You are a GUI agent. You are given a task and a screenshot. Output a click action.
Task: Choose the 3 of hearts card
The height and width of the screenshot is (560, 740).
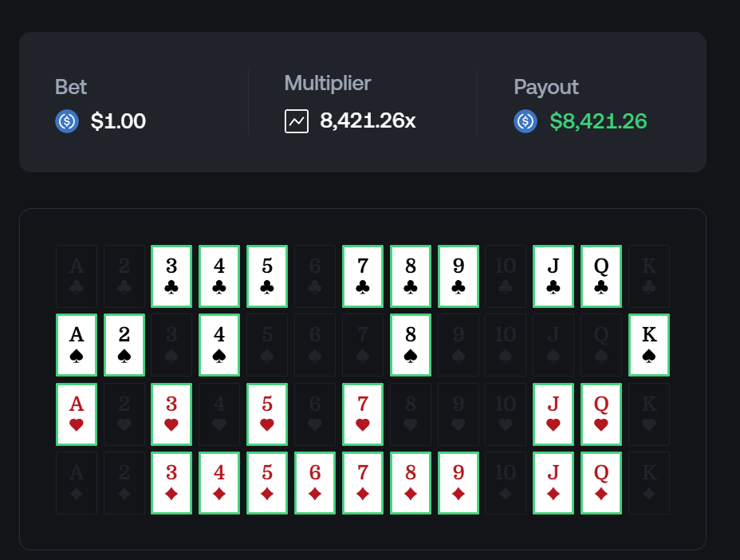[x=171, y=415]
